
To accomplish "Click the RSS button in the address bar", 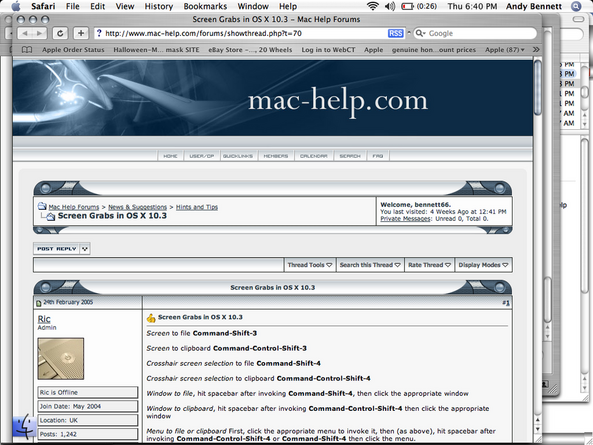I will coord(396,33).
